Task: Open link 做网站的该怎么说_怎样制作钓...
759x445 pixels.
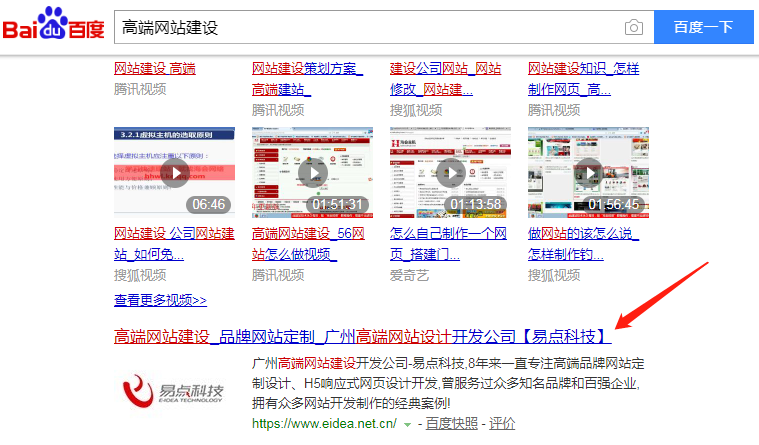Action: [x=583, y=244]
